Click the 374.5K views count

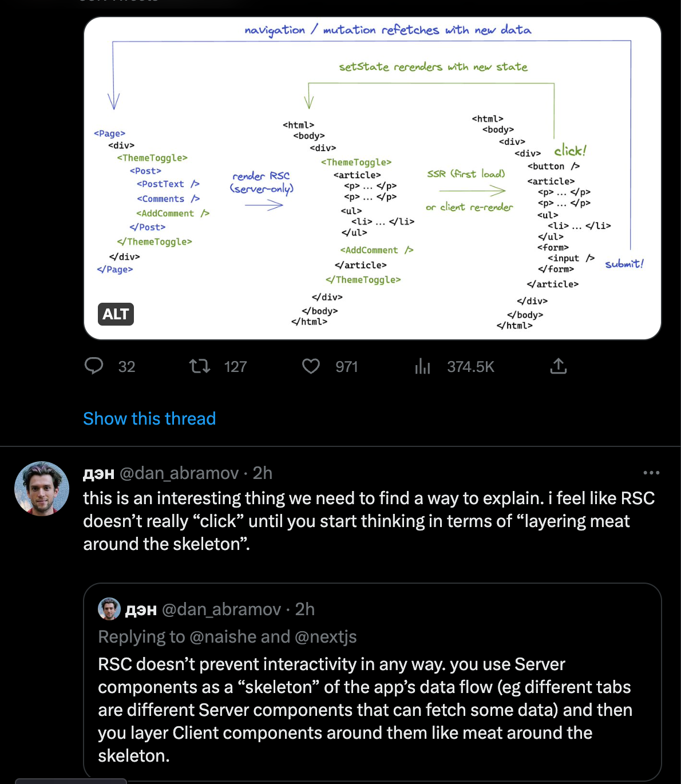coord(470,367)
